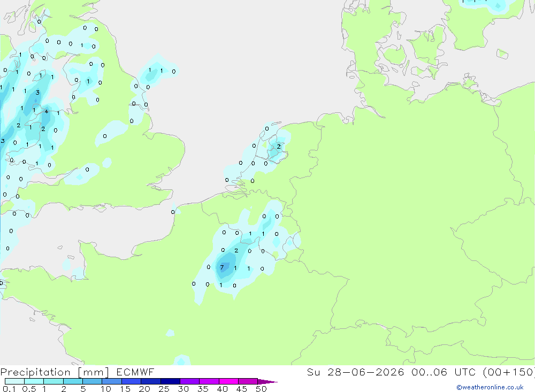The image size is (535, 392).
Task: Click the over-50 mm arrow tip of the legend
Action: [267, 381]
